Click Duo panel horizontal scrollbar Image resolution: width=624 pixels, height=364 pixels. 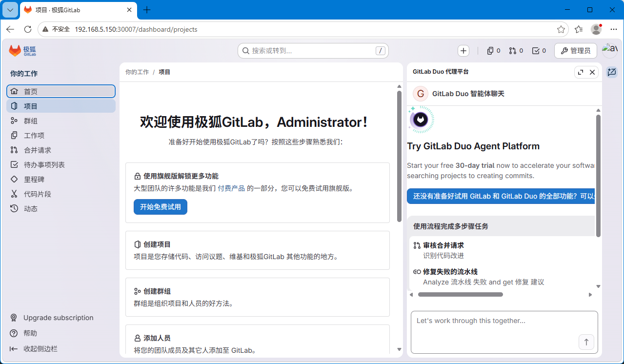[461, 294]
